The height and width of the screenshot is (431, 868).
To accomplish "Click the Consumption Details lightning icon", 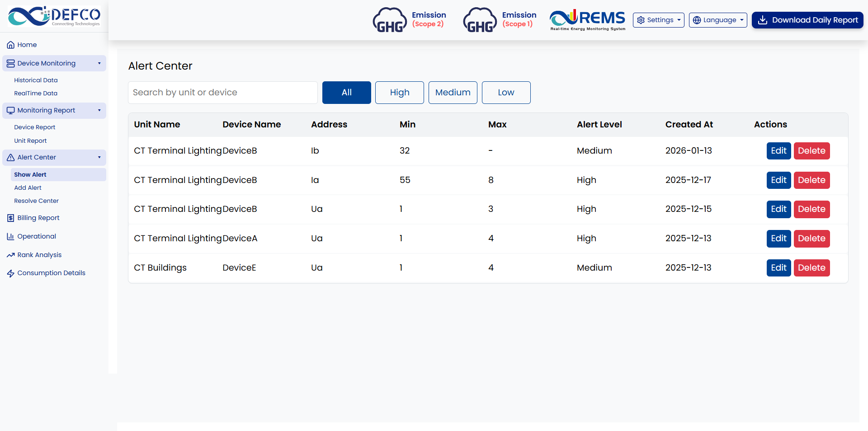I will (10, 273).
